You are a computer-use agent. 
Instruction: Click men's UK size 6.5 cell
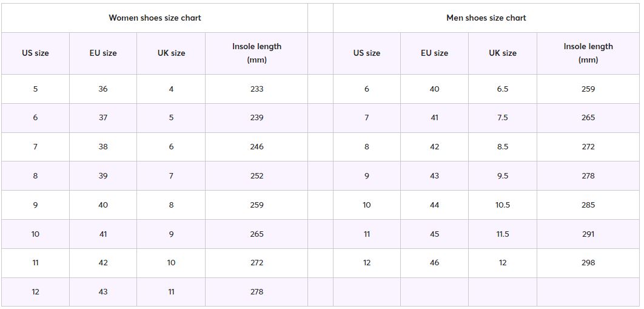pyautogui.click(x=503, y=89)
